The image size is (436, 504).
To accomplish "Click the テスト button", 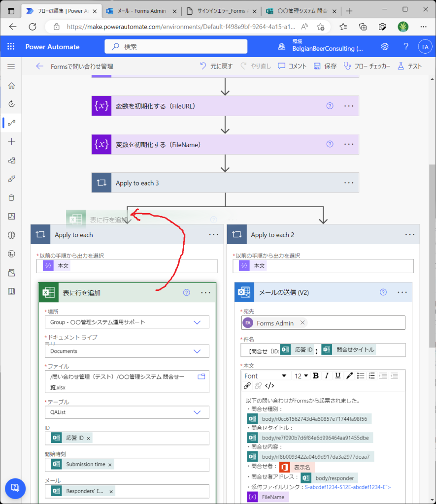I will (x=409, y=66).
